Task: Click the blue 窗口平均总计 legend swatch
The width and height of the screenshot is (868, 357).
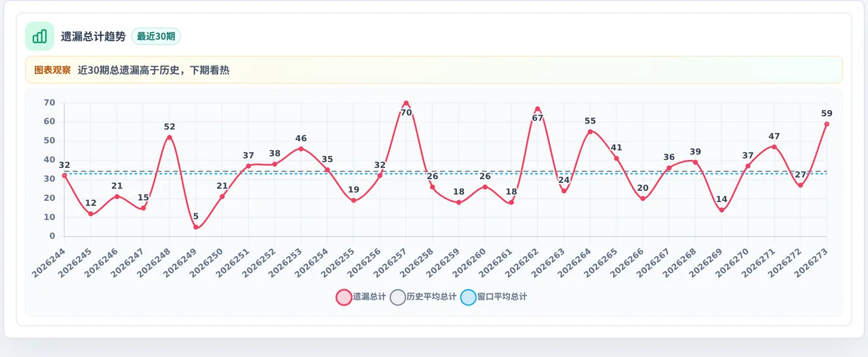Action: (469, 297)
